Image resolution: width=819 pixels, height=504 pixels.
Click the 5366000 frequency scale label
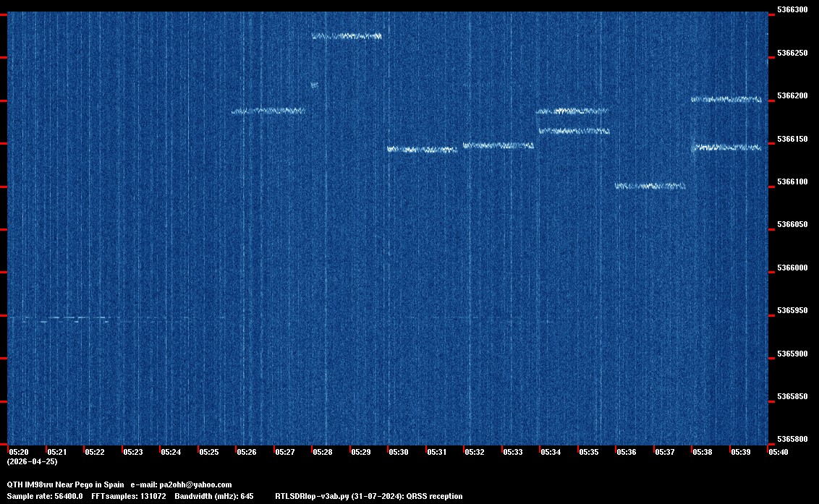point(792,268)
